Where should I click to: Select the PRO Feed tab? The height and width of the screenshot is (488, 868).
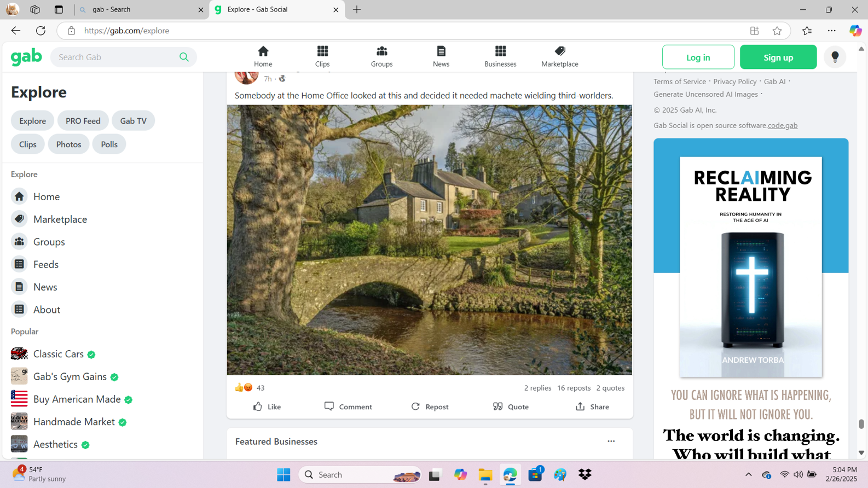(x=83, y=121)
